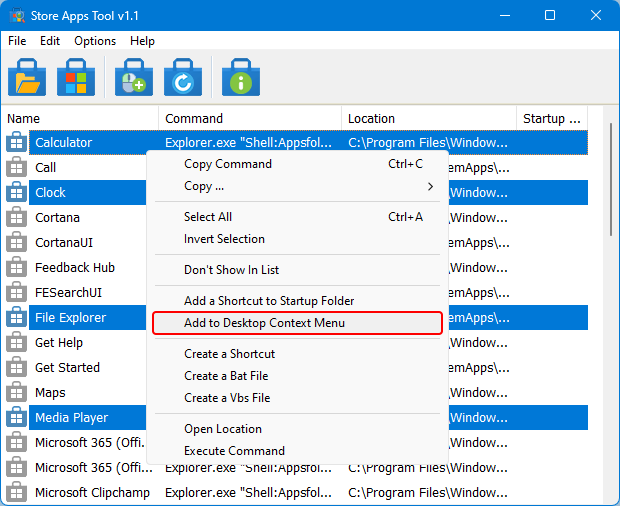Open the Help menu

coord(142,41)
